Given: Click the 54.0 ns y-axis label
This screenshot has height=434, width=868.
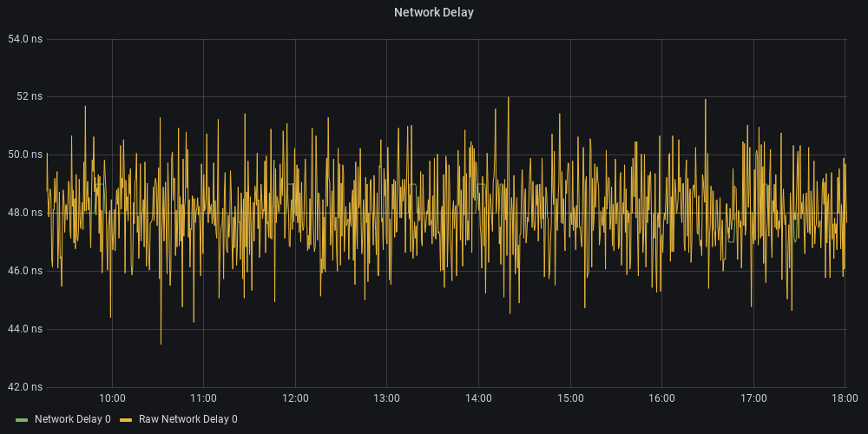Looking at the screenshot, I should pos(25,39).
